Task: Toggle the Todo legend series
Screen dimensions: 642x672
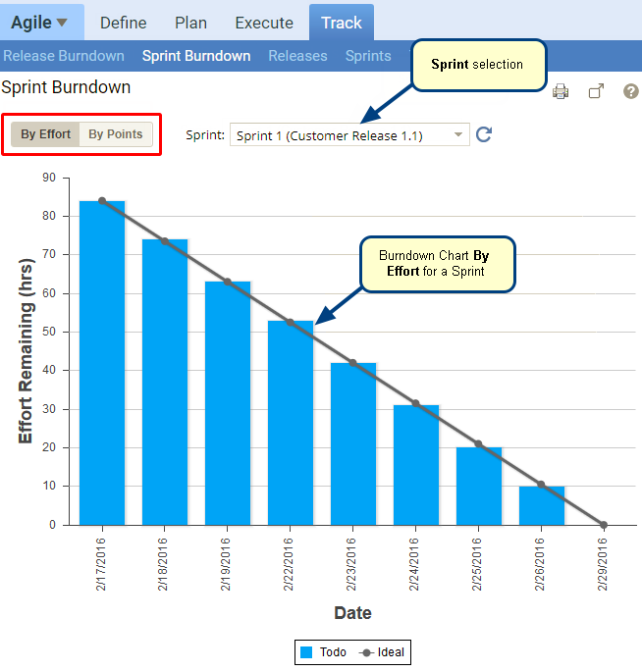Action: pyautogui.click(x=323, y=652)
